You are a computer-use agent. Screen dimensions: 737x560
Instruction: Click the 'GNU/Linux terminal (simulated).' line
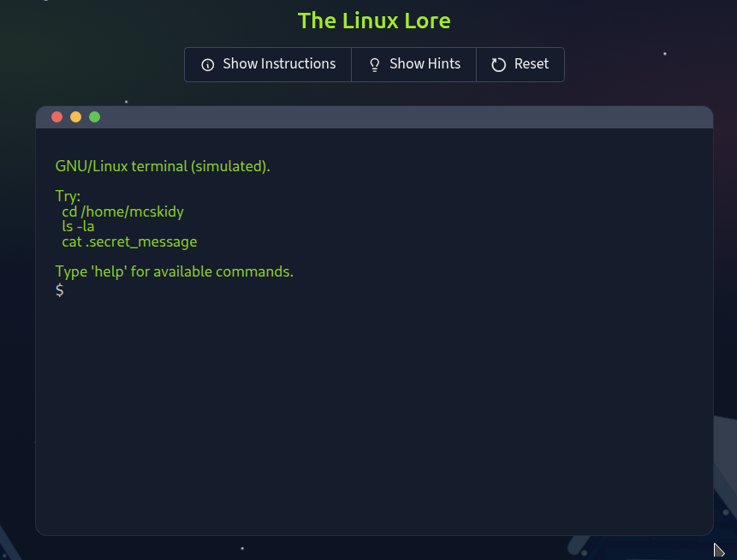click(x=163, y=166)
